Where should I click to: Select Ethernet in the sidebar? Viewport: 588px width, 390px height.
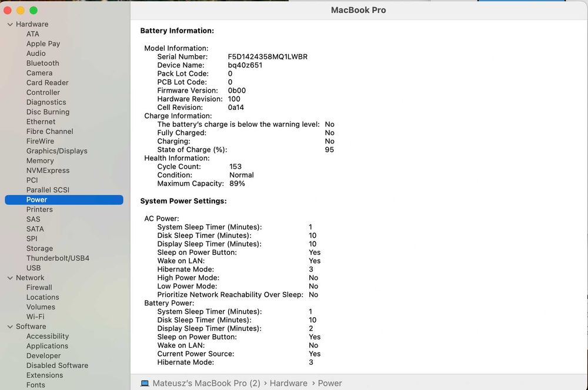[x=41, y=122]
